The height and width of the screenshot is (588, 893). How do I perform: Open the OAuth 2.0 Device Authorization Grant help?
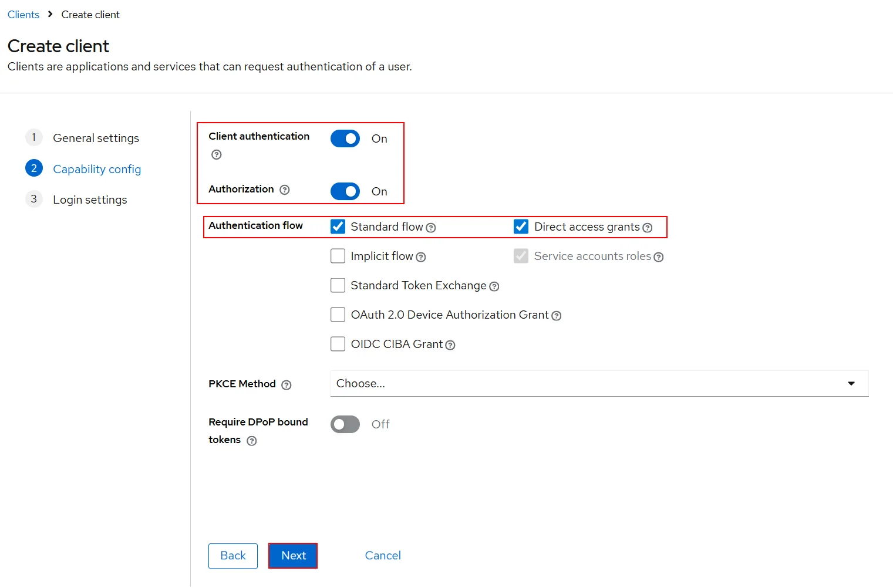pyautogui.click(x=557, y=316)
